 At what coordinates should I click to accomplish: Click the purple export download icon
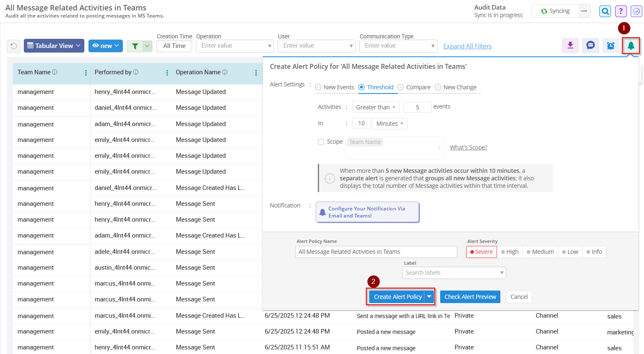pyautogui.click(x=570, y=46)
